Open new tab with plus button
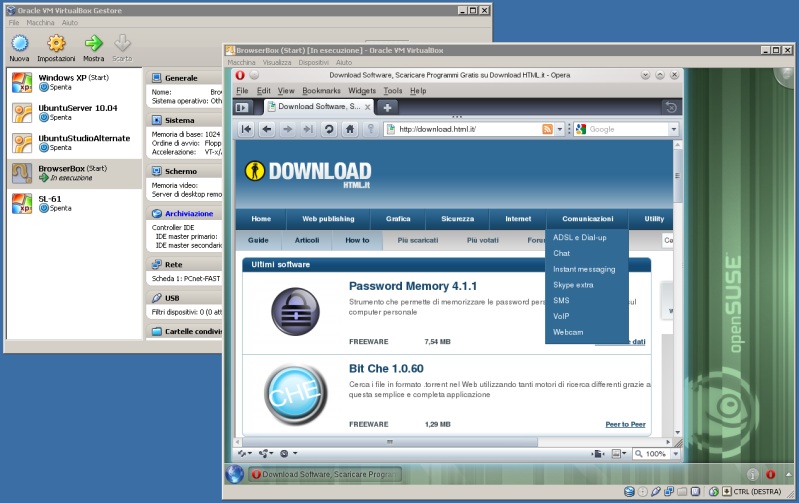This screenshot has height=503, width=799. [x=387, y=107]
